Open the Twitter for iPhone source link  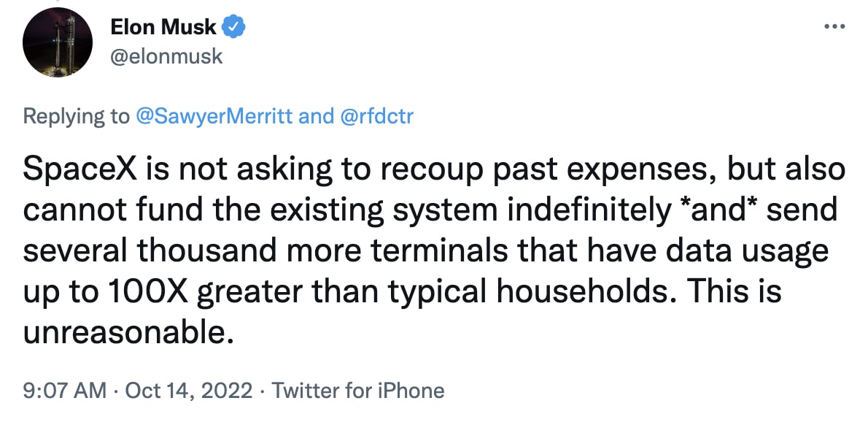pyautogui.click(x=358, y=391)
